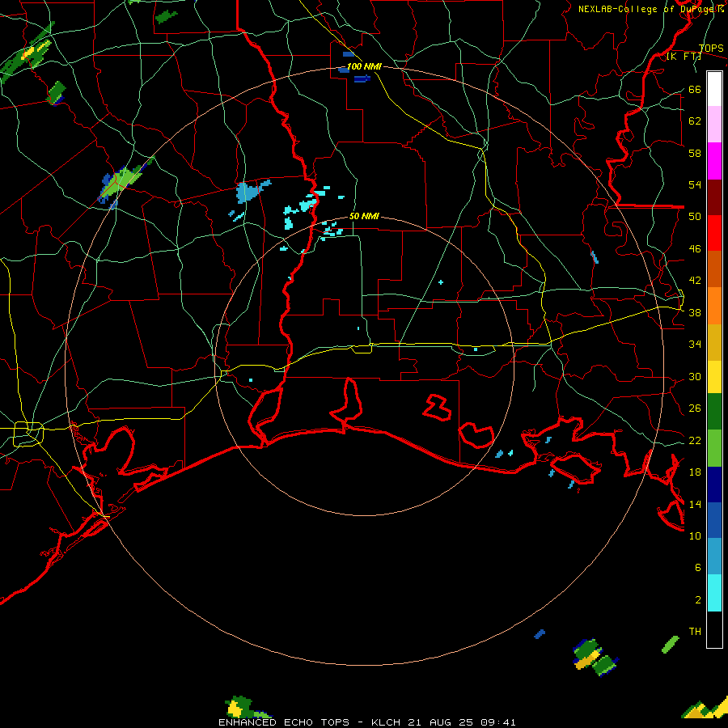Click the 'ENHANCED ECHO TOPS' title text
The image size is (728, 728).
click(284, 722)
